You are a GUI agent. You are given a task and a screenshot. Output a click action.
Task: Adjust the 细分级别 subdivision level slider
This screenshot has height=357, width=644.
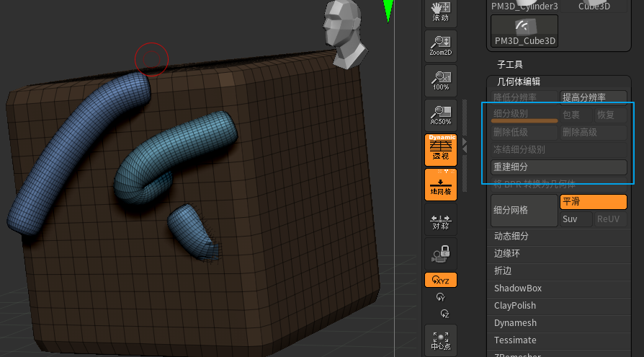pyautogui.click(x=524, y=115)
